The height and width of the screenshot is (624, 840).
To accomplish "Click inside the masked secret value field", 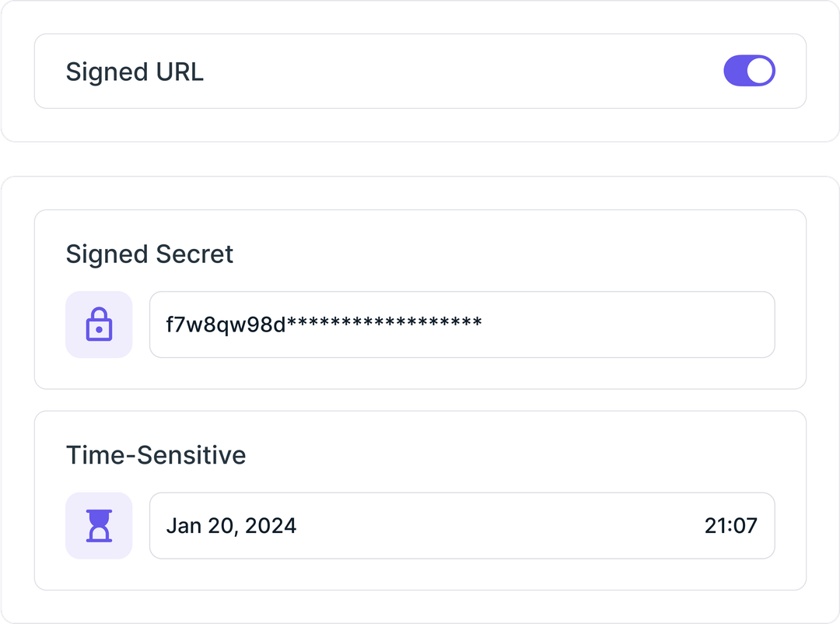I will pyautogui.click(x=462, y=324).
